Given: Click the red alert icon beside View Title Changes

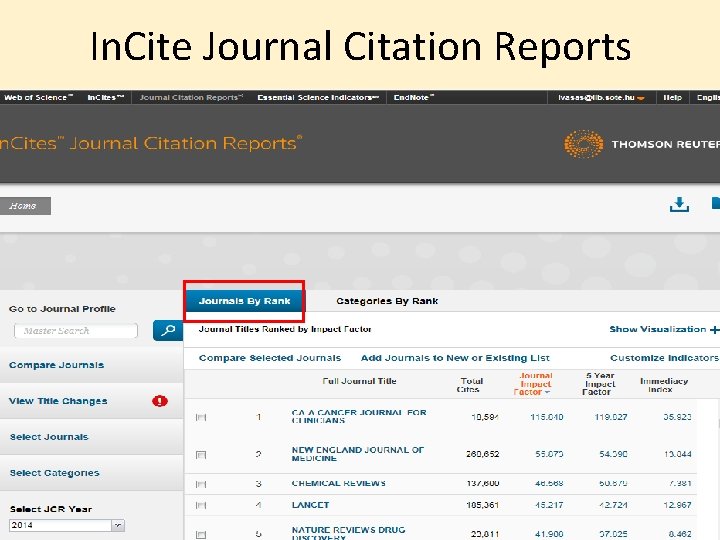Looking at the screenshot, I should [x=160, y=401].
